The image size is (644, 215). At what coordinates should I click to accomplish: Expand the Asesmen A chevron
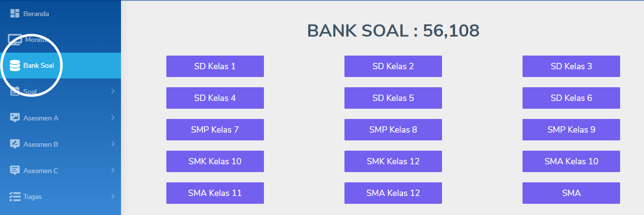[113, 117]
